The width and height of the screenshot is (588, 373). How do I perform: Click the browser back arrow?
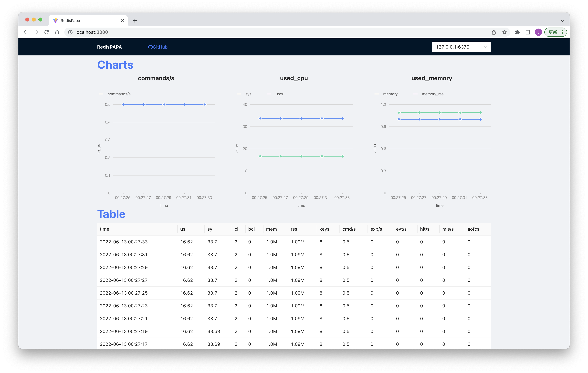coord(26,32)
